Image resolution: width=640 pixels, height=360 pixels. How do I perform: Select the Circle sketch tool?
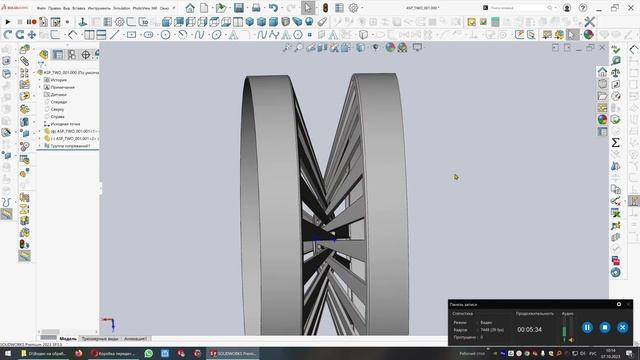coord(165,35)
